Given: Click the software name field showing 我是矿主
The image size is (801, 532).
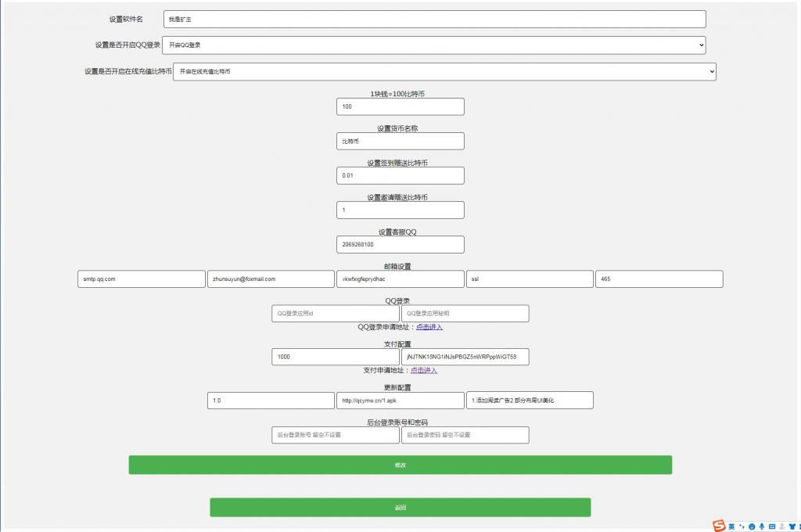Looking at the screenshot, I should pyautogui.click(x=433, y=18).
